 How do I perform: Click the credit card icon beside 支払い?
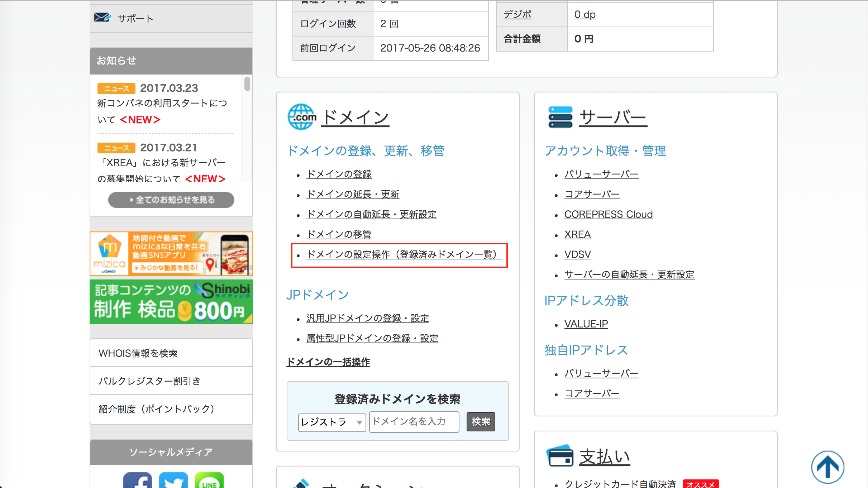560,456
